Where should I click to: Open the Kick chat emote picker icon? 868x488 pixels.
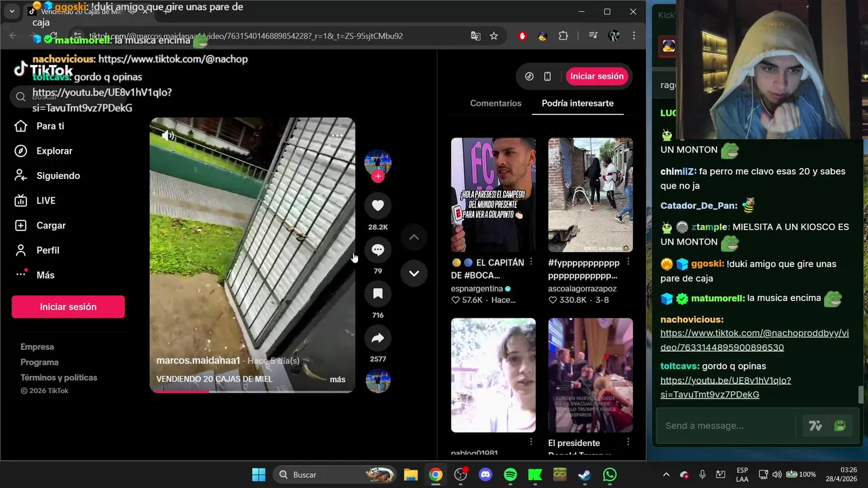[x=840, y=426]
